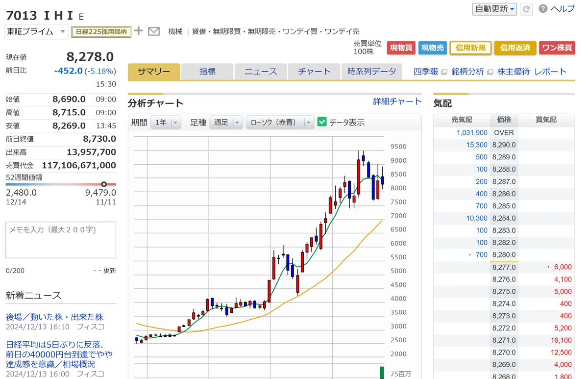Screen dimensions: 588x379
Task: Click the 前日終値 value 8,730.0
Action: [x=99, y=139]
